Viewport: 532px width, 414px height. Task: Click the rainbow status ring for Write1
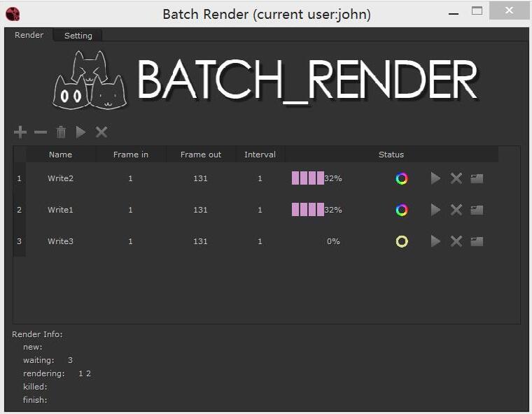(x=402, y=210)
